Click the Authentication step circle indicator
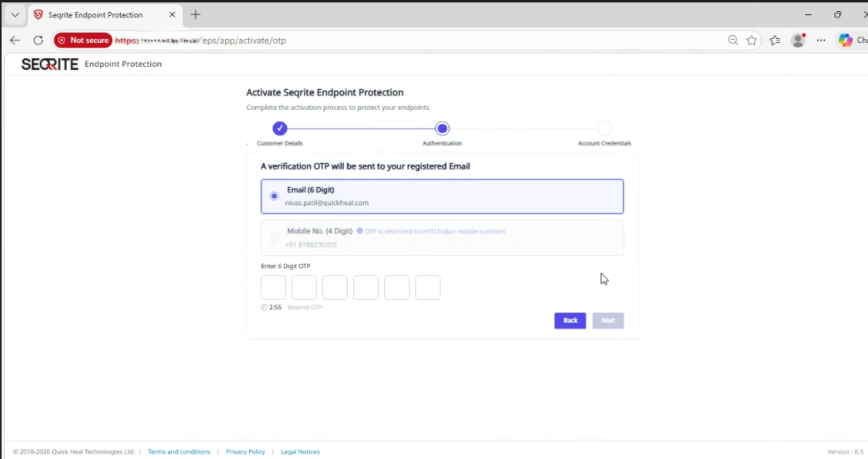The height and width of the screenshot is (459, 868). (x=442, y=127)
